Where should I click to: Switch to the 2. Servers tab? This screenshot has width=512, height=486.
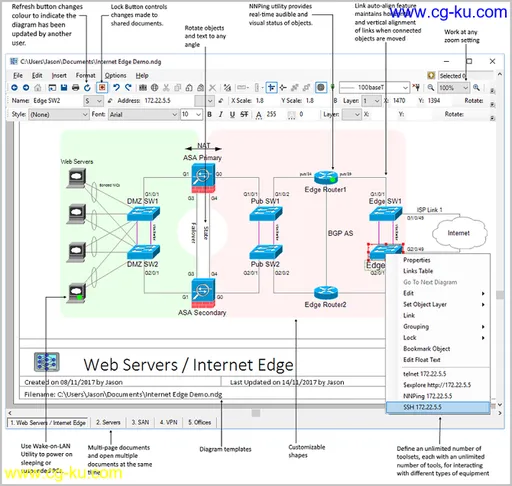tap(108, 422)
